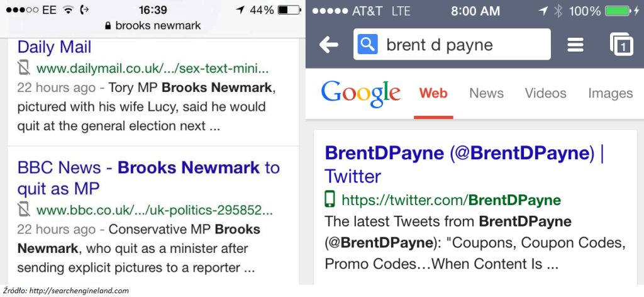The width and height of the screenshot is (644, 297).
Task: Select the Web tab
Action: click(433, 93)
